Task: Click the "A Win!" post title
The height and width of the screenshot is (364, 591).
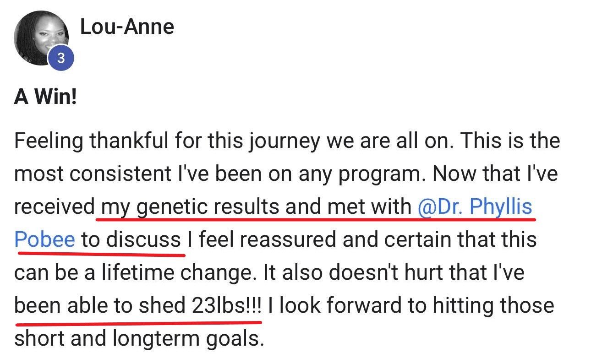Action: point(45,97)
